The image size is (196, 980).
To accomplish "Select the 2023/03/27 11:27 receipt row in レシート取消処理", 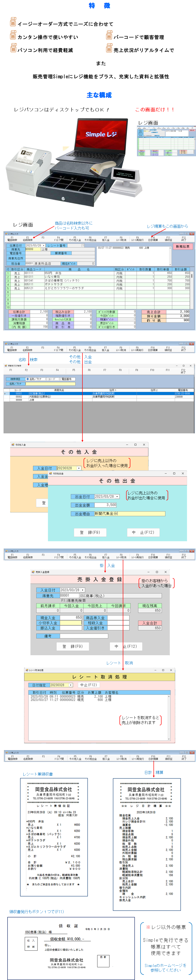I will (x=98, y=700).
